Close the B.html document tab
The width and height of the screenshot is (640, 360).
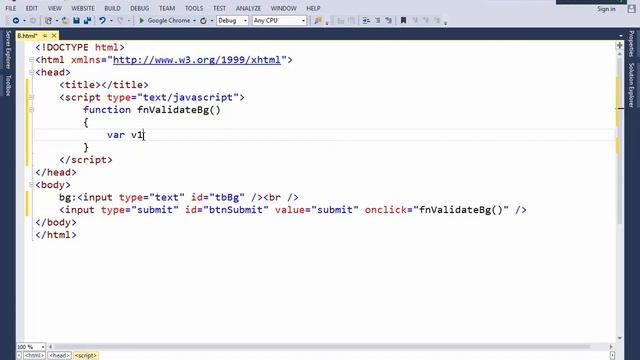pos(54,36)
